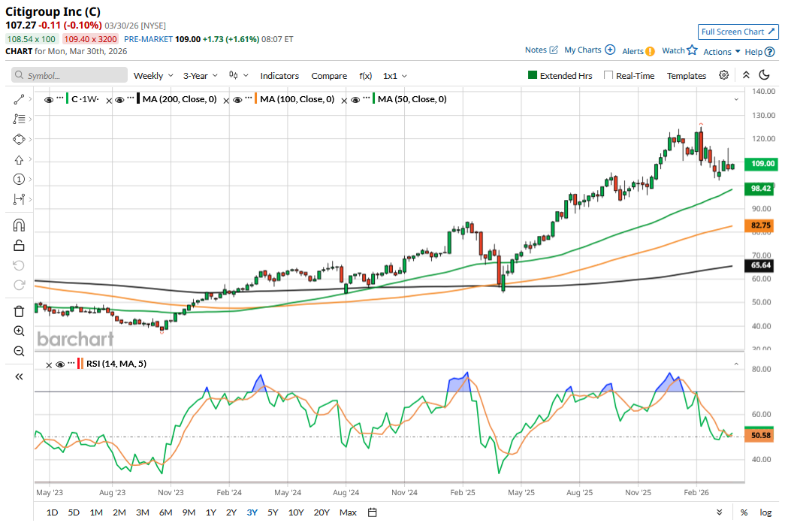Hide the MA 200 line via eye icon
794x532 pixels.
pos(119,99)
